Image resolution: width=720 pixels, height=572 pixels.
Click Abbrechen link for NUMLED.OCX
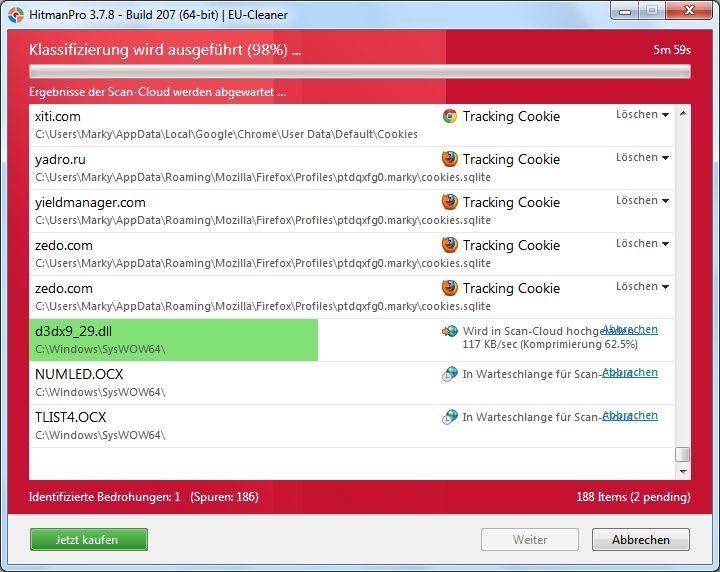[631, 372]
